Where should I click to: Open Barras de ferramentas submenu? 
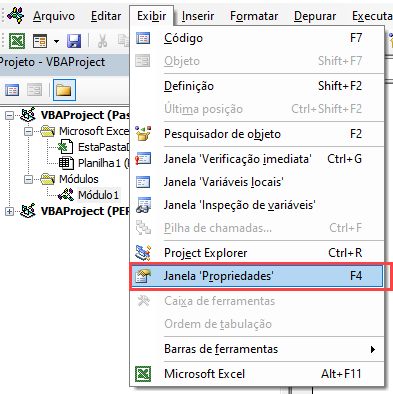click(x=256, y=349)
